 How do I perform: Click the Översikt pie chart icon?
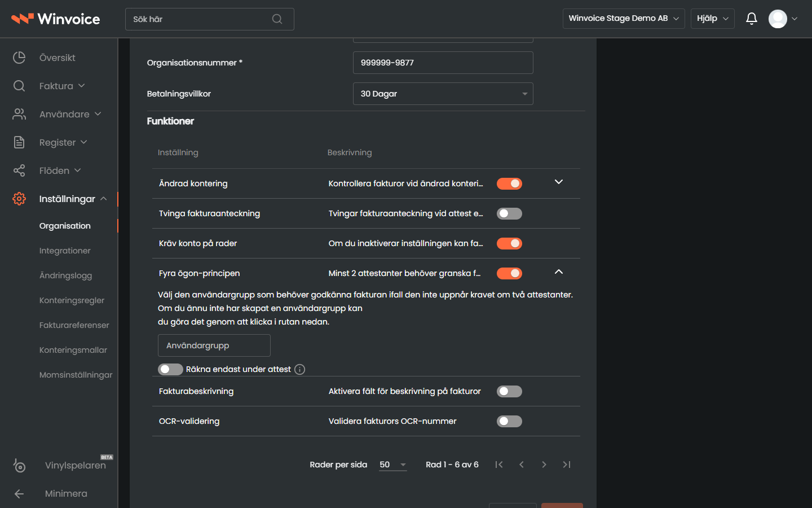tap(19, 58)
